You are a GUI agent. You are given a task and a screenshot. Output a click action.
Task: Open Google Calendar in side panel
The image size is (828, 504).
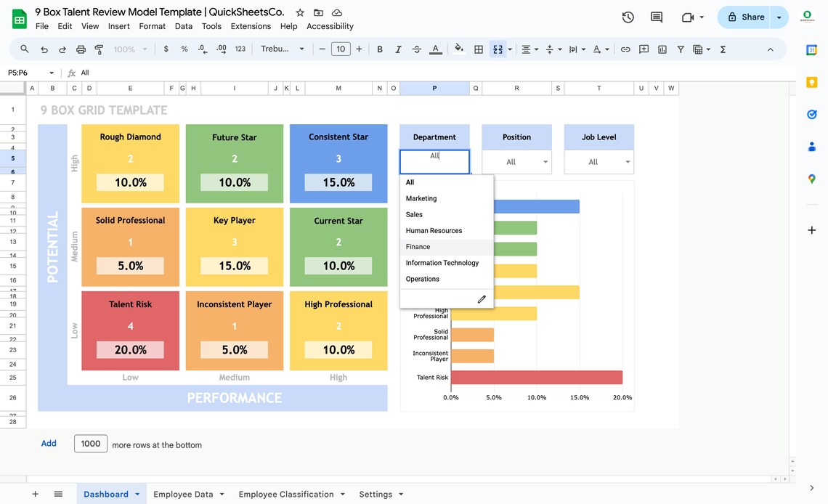(x=811, y=50)
